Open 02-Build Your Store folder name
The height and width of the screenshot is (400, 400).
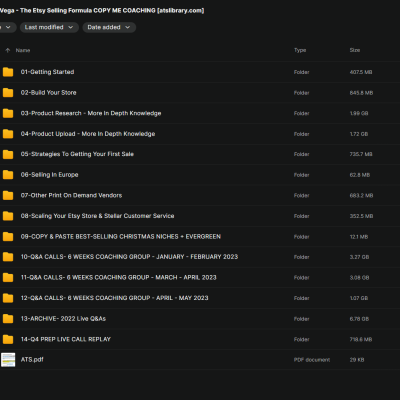point(48,93)
